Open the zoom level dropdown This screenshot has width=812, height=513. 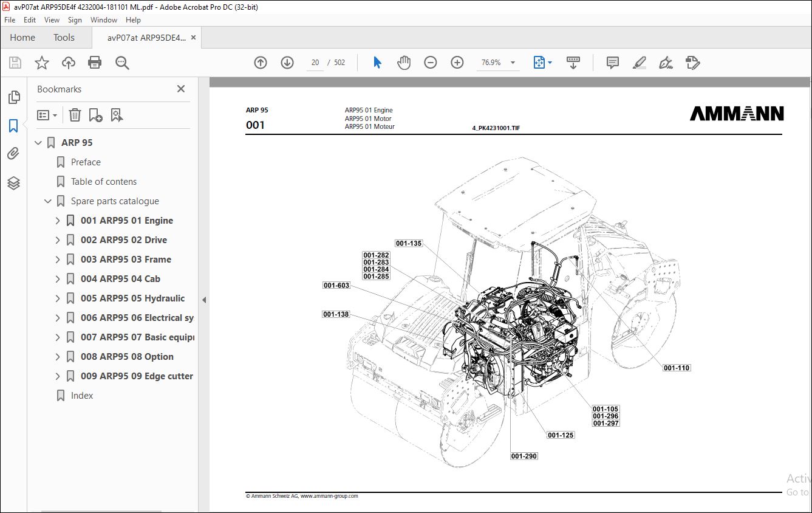coord(513,63)
